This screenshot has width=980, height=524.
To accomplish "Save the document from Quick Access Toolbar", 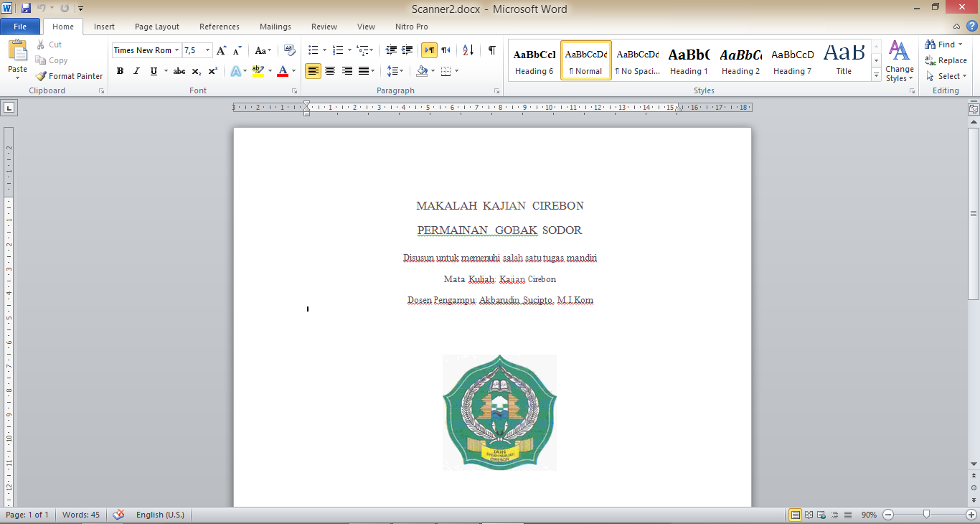I will 26,9.
